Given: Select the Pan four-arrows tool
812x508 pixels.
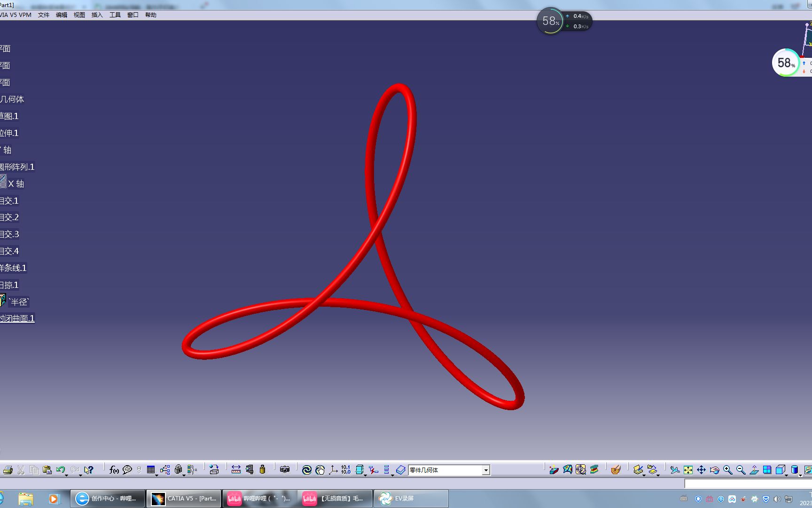Looking at the screenshot, I should (701, 469).
